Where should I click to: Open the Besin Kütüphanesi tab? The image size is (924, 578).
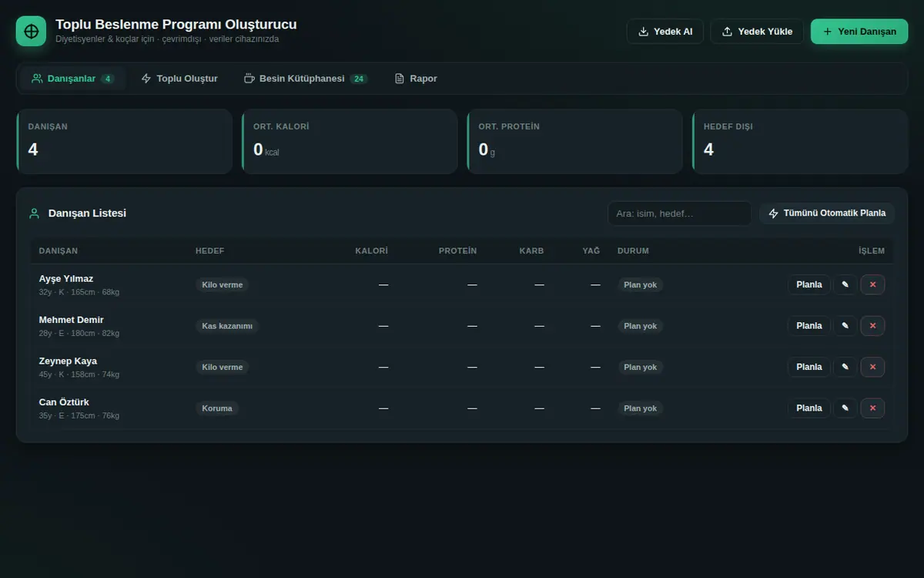306,79
